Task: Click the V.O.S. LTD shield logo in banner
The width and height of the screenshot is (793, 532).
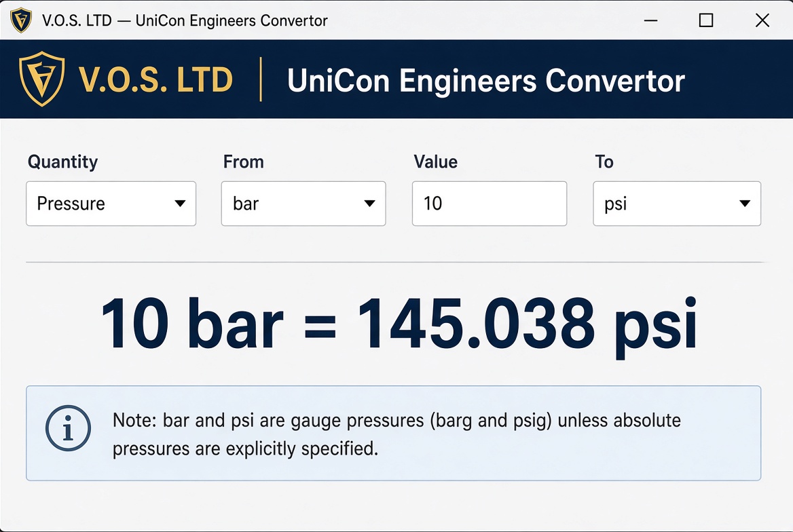Action: [41, 79]
